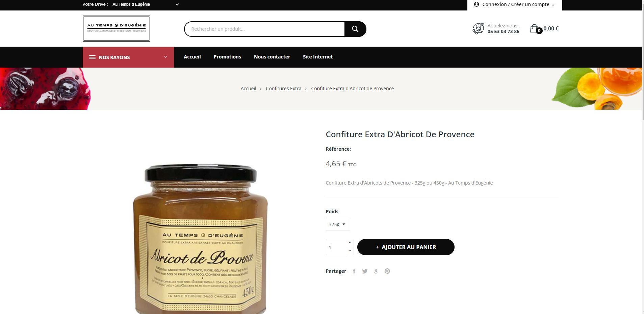644x314 pixels.
Task: Share product on Pinterest
Action: [x=387, y=271]
